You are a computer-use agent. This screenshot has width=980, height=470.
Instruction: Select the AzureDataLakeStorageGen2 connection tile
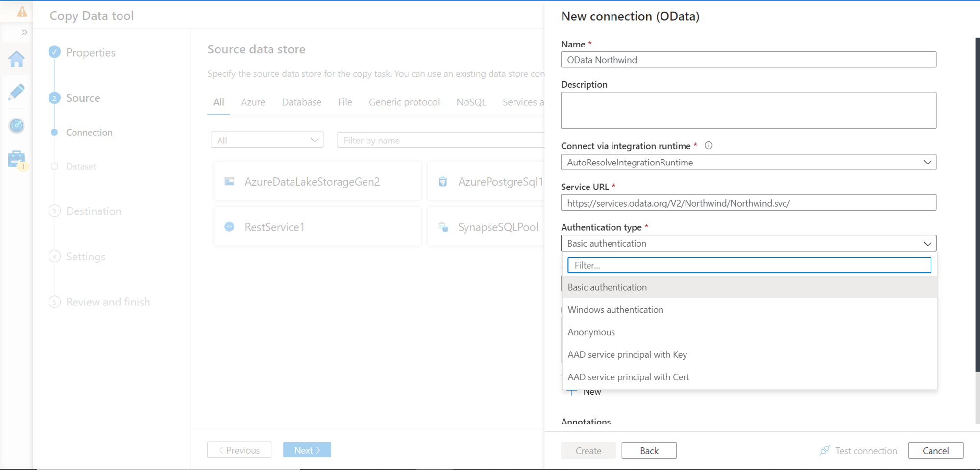point(317,182)
